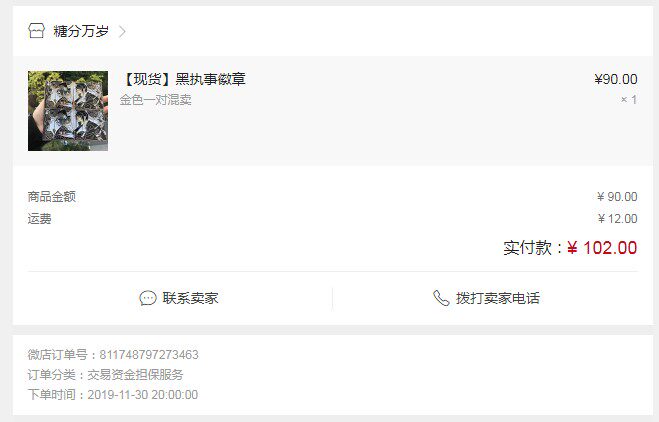Click 联系卖家 to message seller

[190, 298]
